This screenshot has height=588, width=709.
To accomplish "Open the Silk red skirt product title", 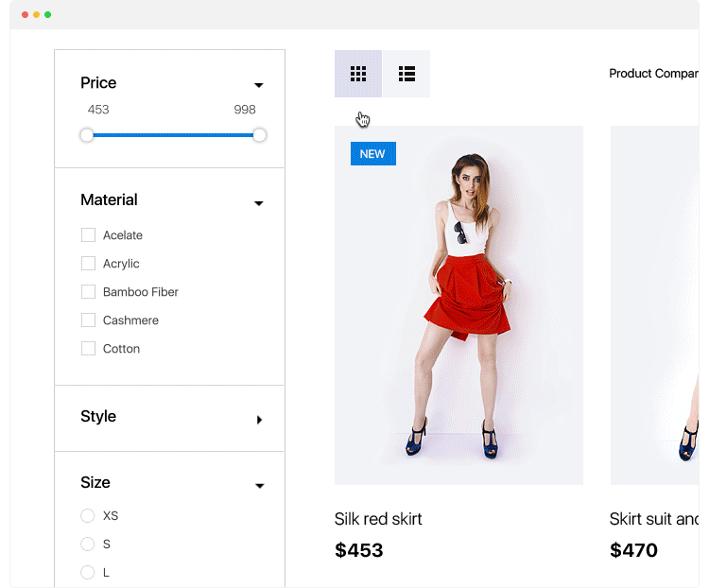I will (378, 519).
